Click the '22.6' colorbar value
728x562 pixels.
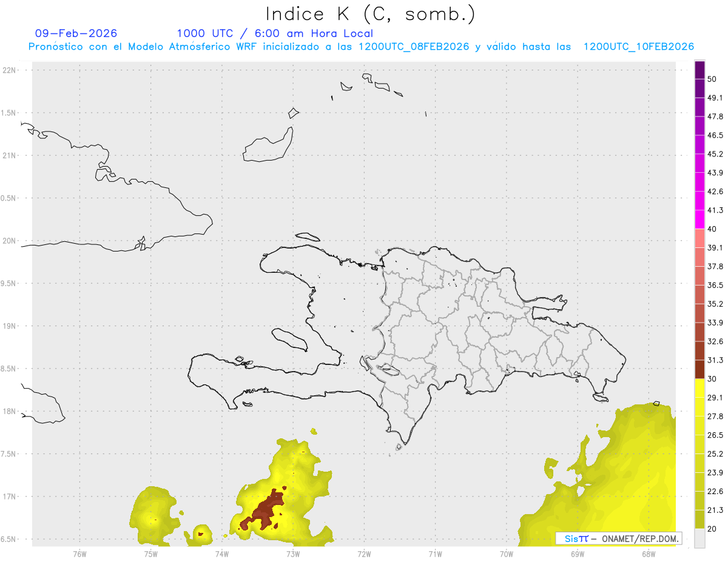click(x=715, y=491)
